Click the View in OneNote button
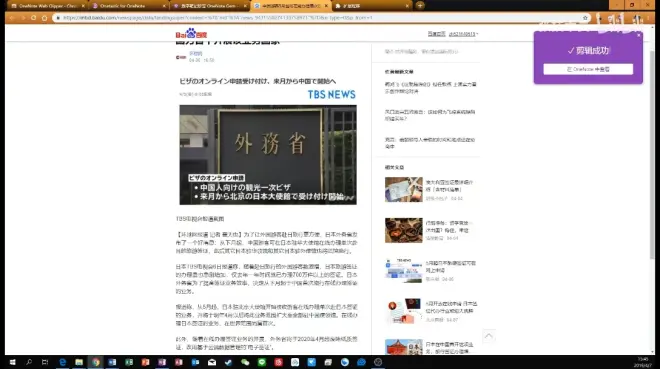This screenshot has width=660, height=369. [588, 69]
